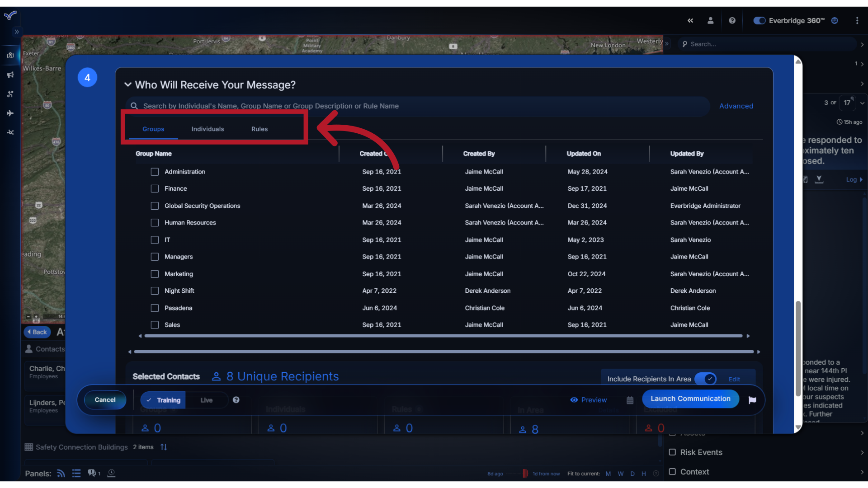Switch to the Individuals tab
The image size is (868, 488).
point(208,129)
